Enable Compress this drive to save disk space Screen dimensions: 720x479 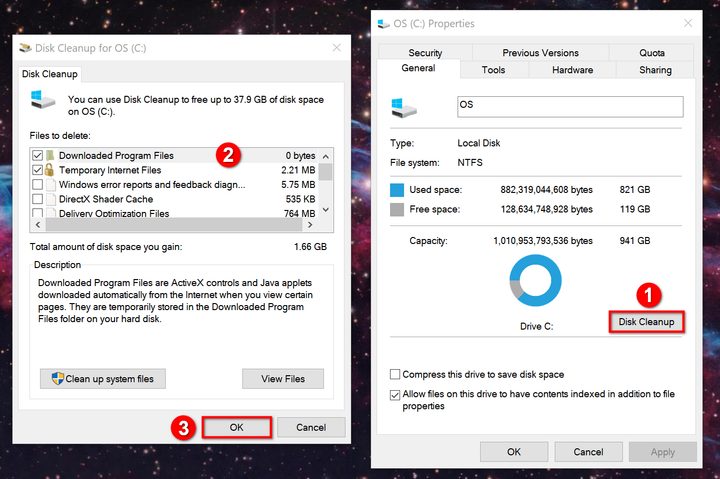pos(395,374)
